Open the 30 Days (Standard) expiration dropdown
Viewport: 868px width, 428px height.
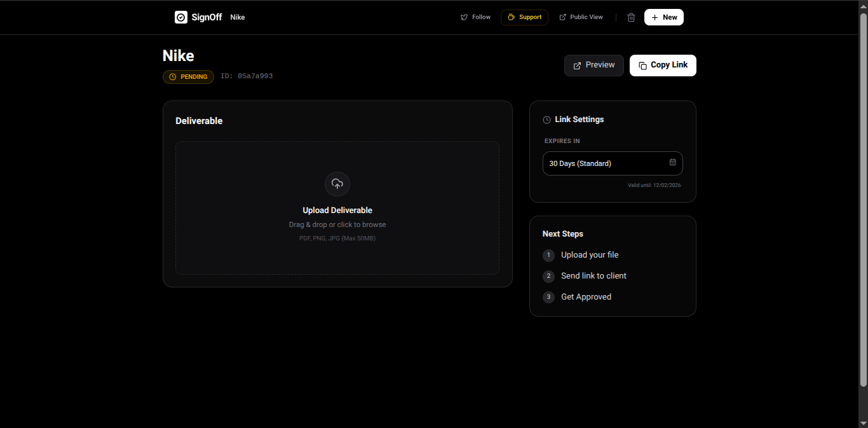pos(613,163)
